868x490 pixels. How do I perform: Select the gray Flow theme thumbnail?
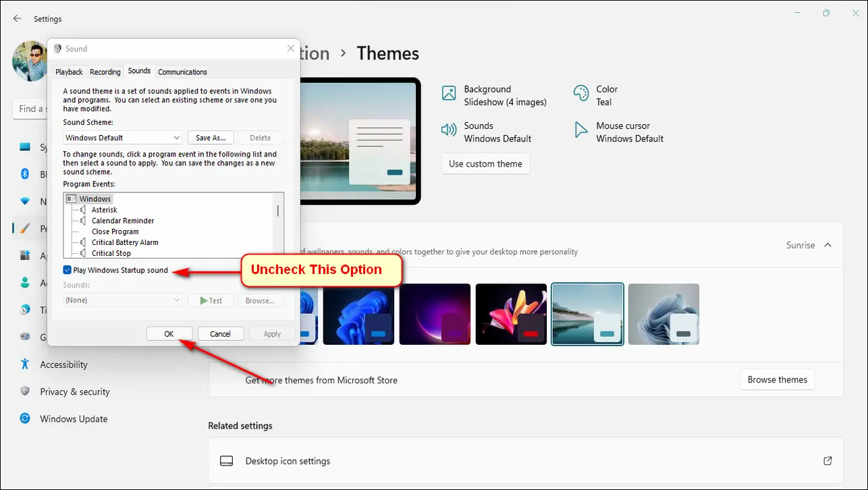tap(663, 314)
